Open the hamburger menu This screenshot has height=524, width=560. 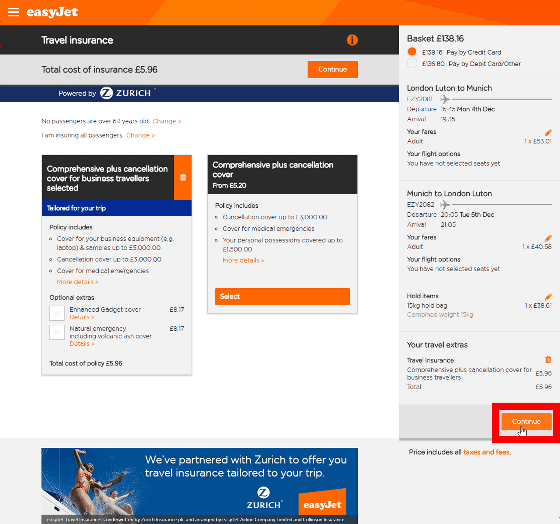[x=13, y=12]
